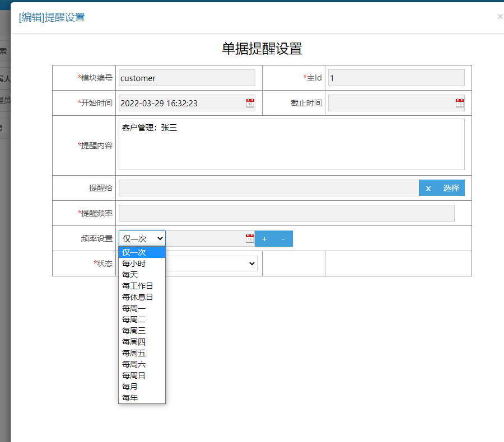Open the calendar picker for 开始时间
Viewport: 504px width, 442px height.
pyautogui.click(x=250, y=103)
